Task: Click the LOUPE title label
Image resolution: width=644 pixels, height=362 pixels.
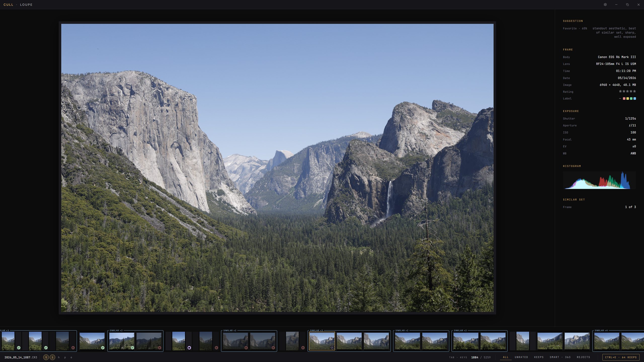Action: (26, 5)
